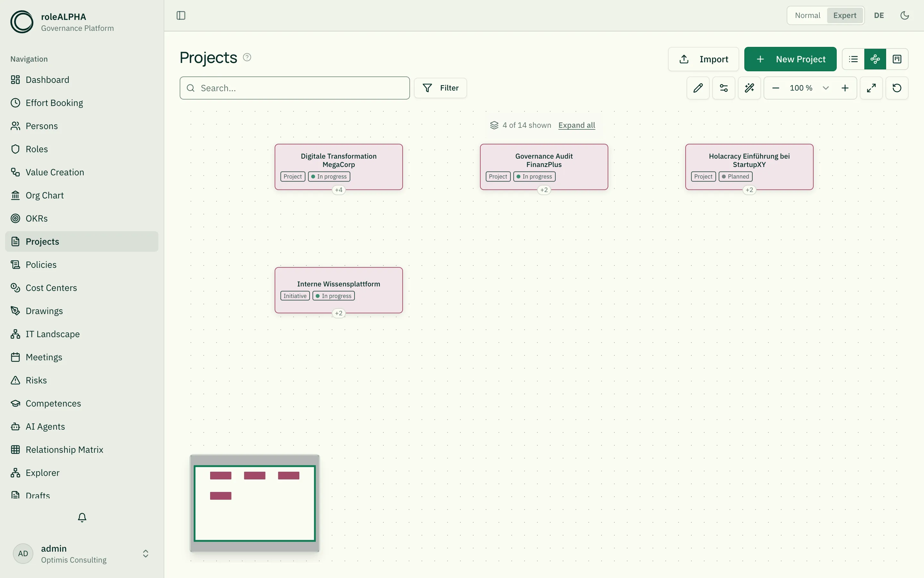This screenshot has width=924, height=578.
Task: Open IT Landscape
Action: pos(82,334)
